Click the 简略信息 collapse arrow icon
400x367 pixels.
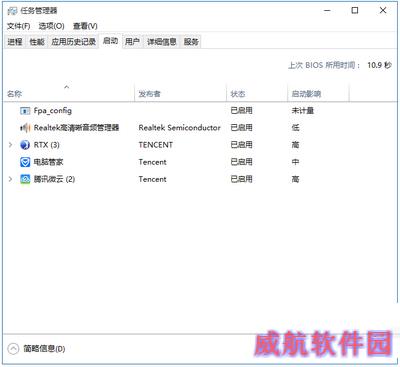13,349
